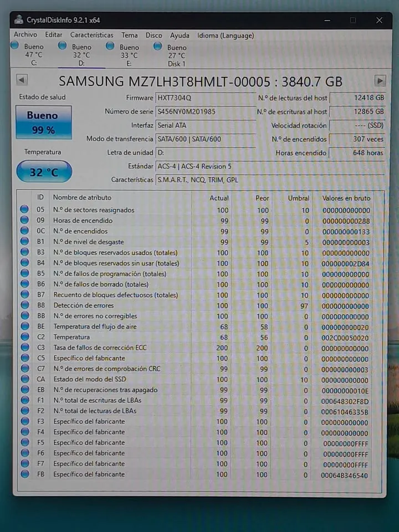Click the Bueno 99 % health status button
The image size is (399, 532).
point(43,122)
